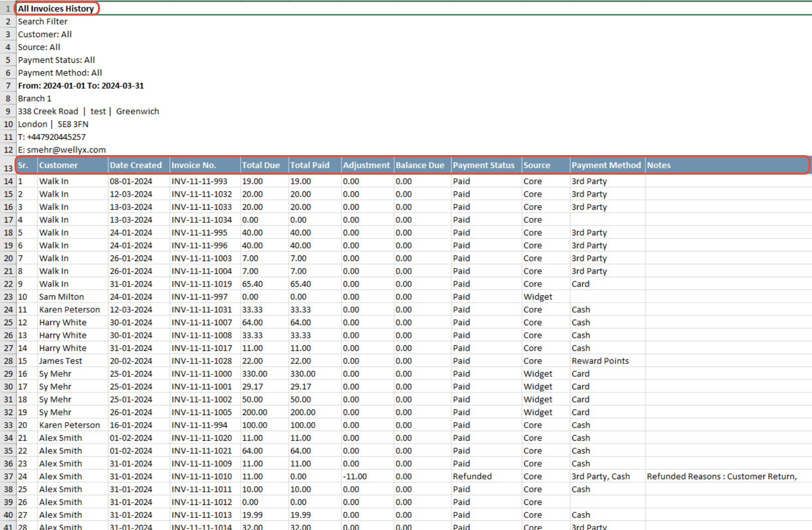812x530 pixels.
Task: Click the 'Search Filter' cell
Action: 43,22
